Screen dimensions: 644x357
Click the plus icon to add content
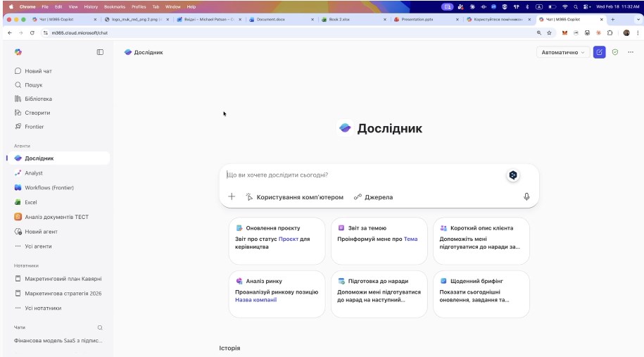click(x=232, y=197)
